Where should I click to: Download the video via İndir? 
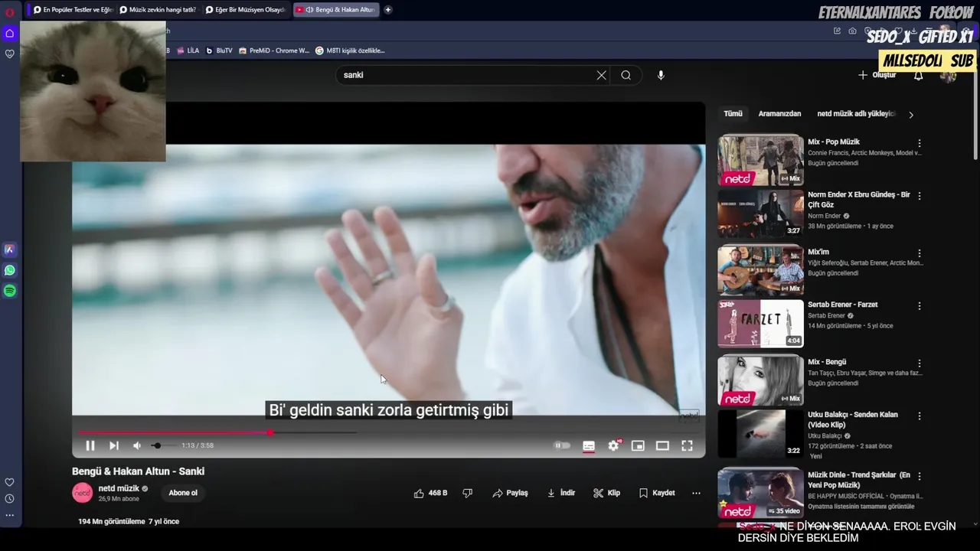561,493
